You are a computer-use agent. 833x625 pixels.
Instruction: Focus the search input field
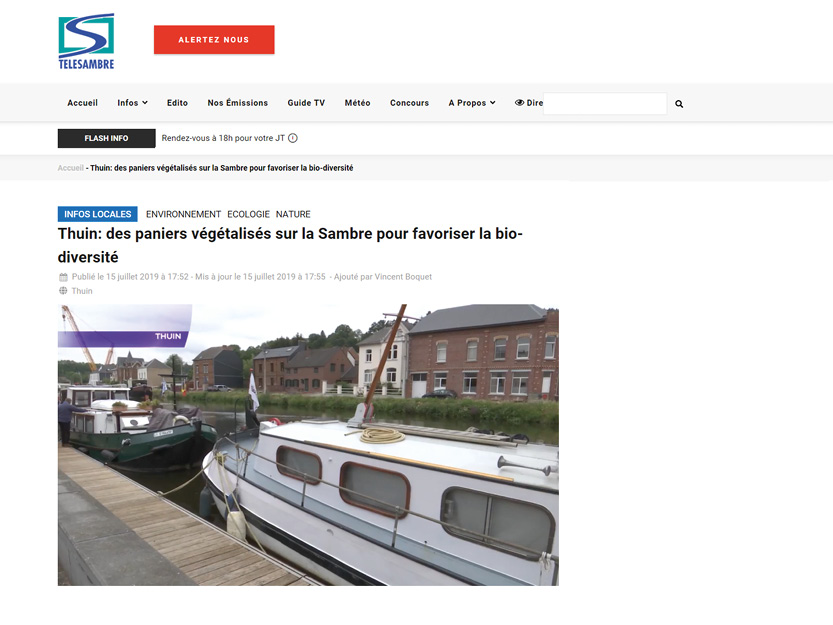[x=605, y=103]
